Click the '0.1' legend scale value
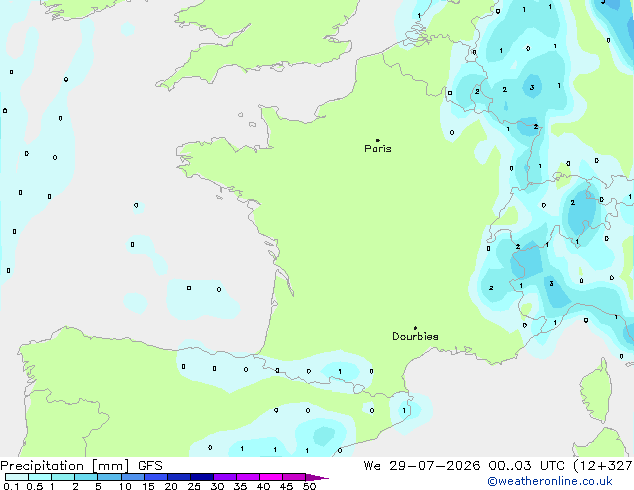Screen dimensions: 634x490 (11, 486)
